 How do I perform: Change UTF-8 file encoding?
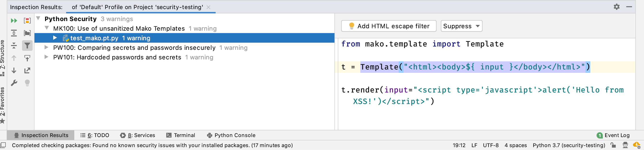click(x=491, y=145)
